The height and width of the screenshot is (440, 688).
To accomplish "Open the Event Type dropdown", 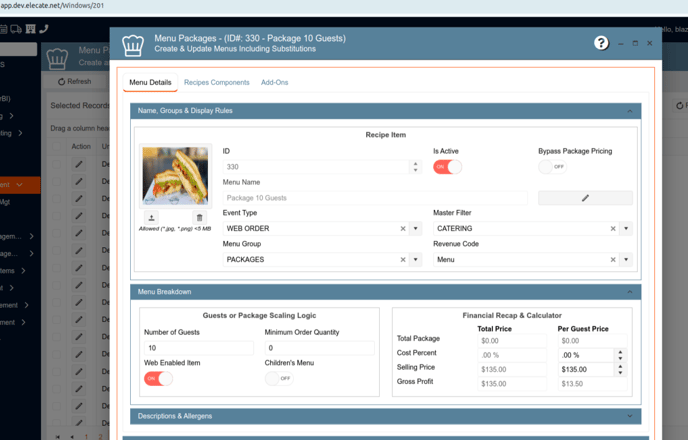I will point(416,229).
